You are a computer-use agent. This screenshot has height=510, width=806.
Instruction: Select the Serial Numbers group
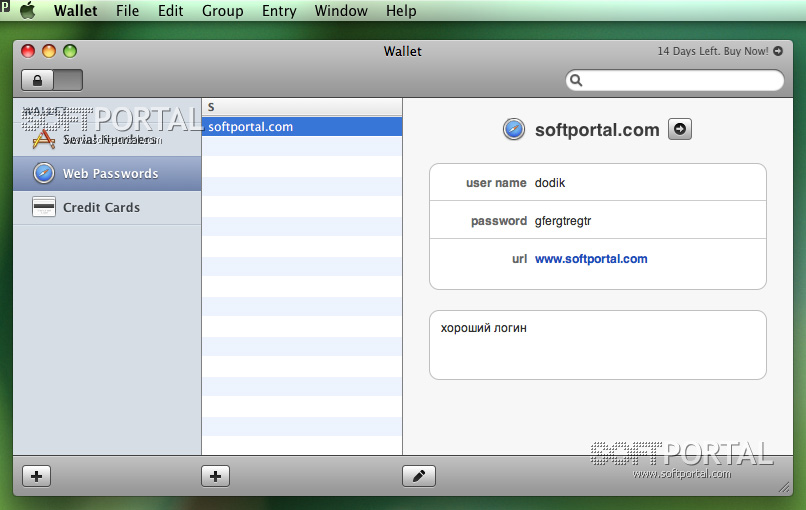[107, 139]
